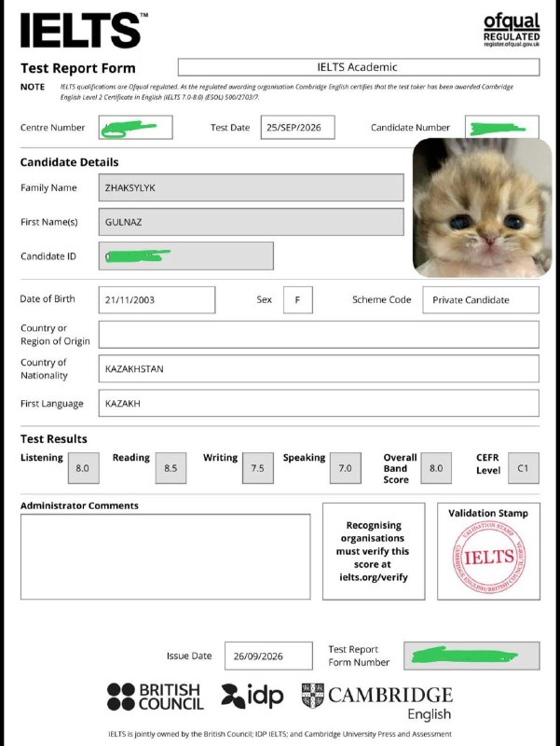Select the IELTS Academic module field
Screen dimensions: 560x746
[359, 67]
